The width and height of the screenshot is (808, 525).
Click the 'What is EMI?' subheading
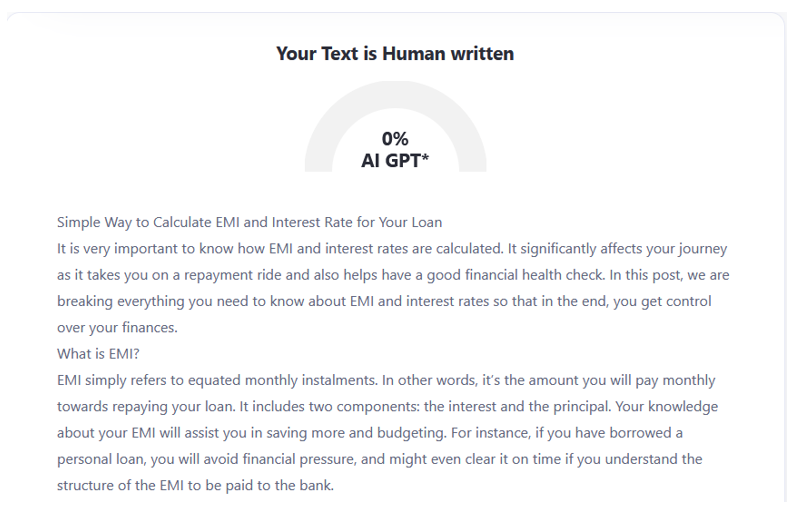98,354
